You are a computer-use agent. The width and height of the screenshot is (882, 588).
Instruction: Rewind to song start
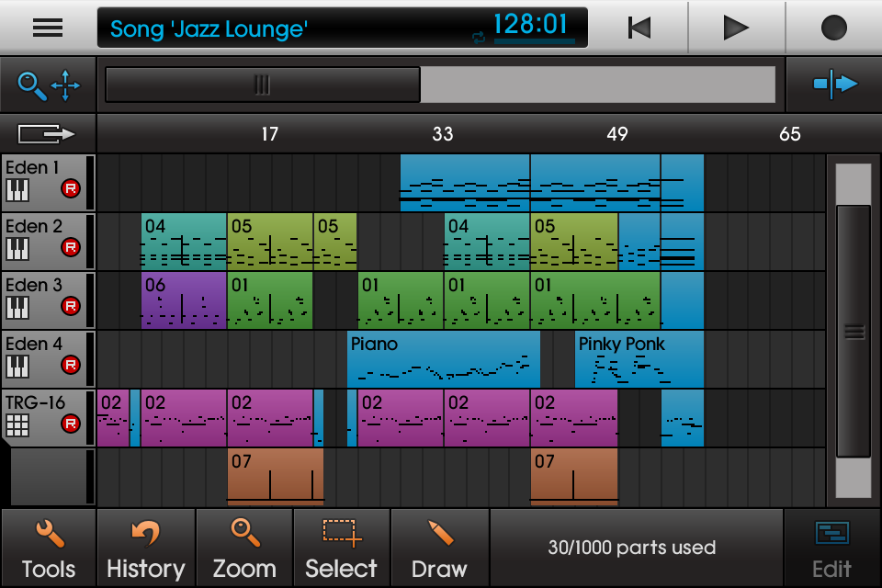(x=639, y=27)
